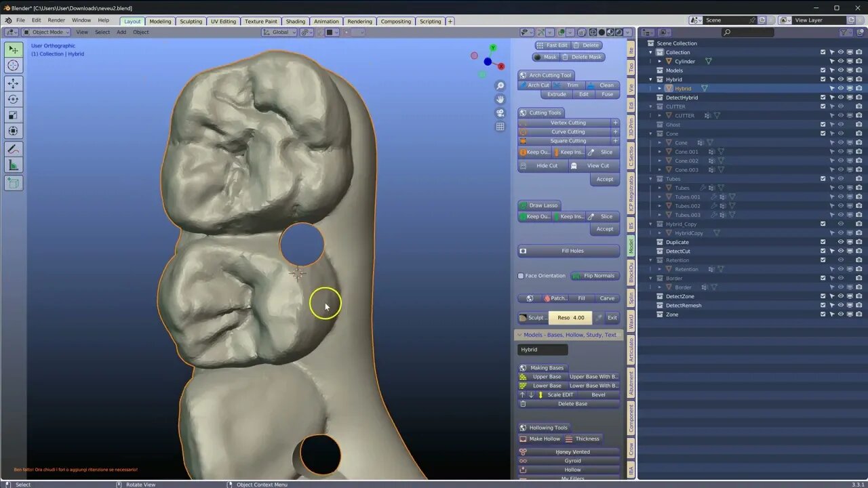868x488 pixels.
Task: Switch to UV Editing workspace tab
Action: click(223, 21)
